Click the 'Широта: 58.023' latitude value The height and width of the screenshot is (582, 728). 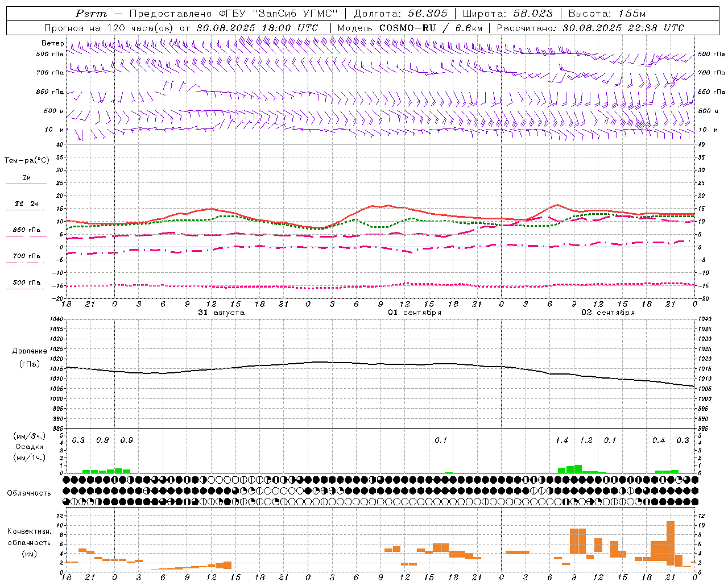[507, 14]
